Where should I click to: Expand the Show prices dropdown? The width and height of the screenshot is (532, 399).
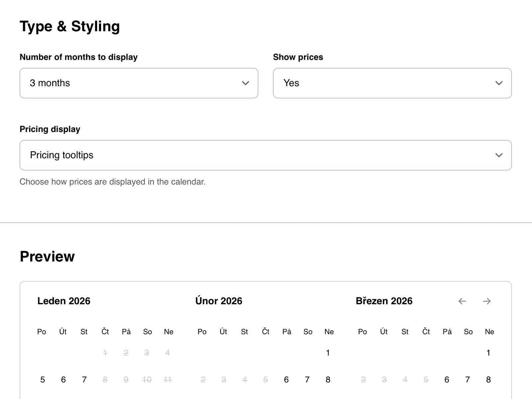(x=392, y=83)
